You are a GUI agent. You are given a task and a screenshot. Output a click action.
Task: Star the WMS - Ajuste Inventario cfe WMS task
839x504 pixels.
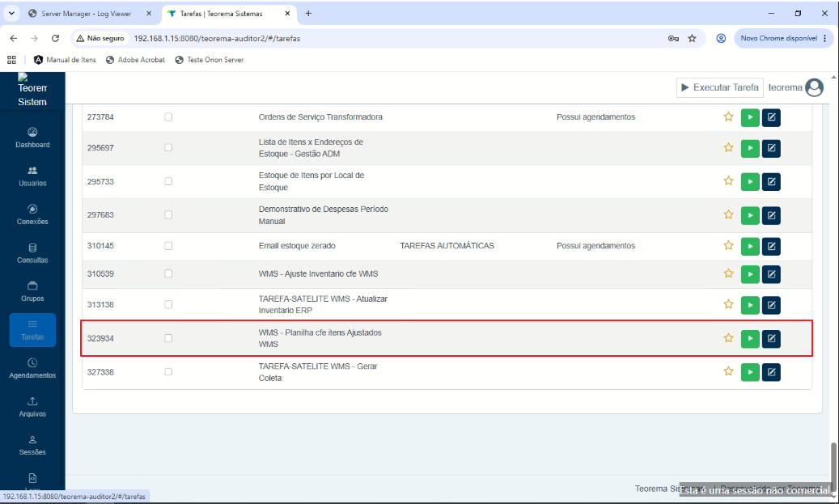point(728,273)
